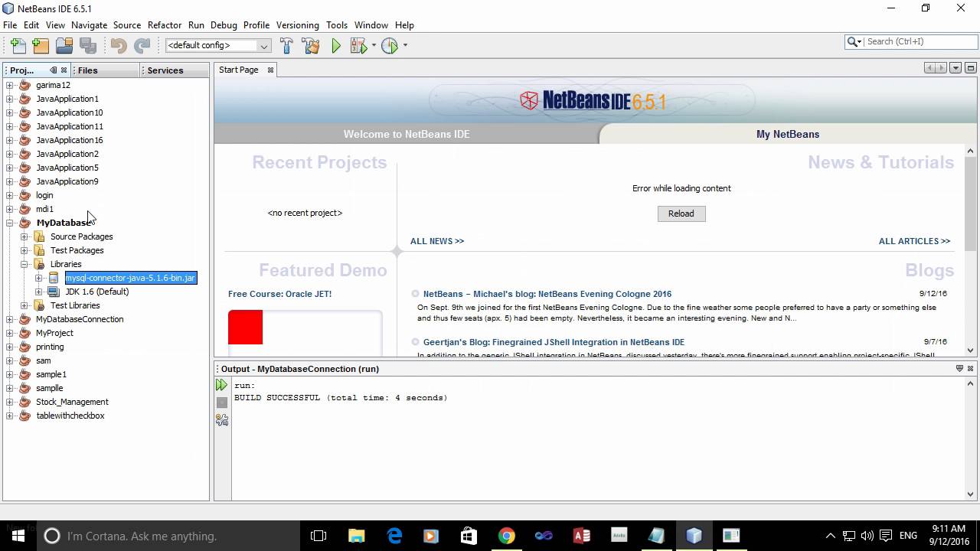Click the Clean and Build Main Project icon
980x551 pixels.
click(311, 46)
